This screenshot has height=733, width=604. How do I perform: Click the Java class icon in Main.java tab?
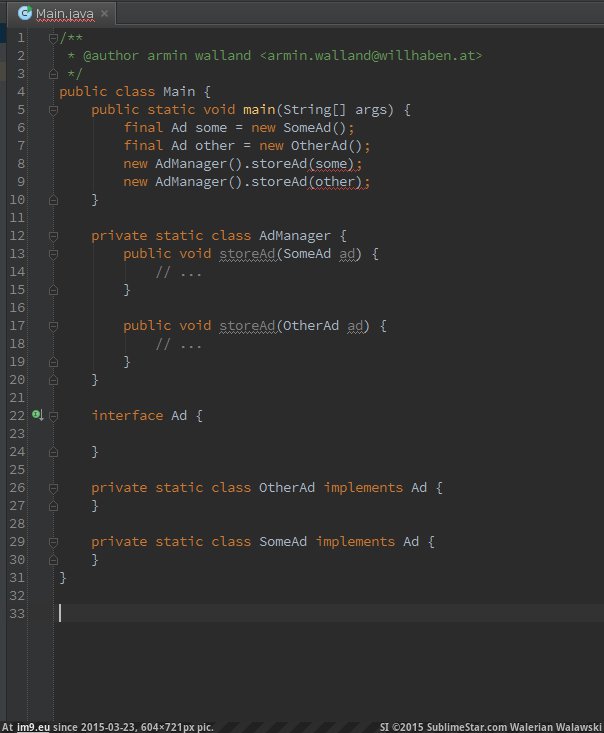pyautogui.click(x=24, y=14)
